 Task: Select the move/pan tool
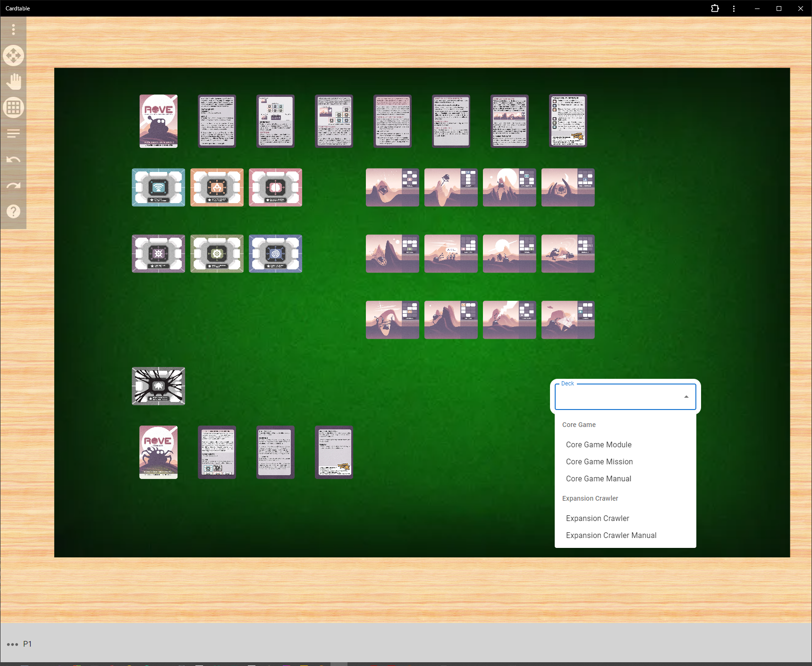click(x=13, y=56)
